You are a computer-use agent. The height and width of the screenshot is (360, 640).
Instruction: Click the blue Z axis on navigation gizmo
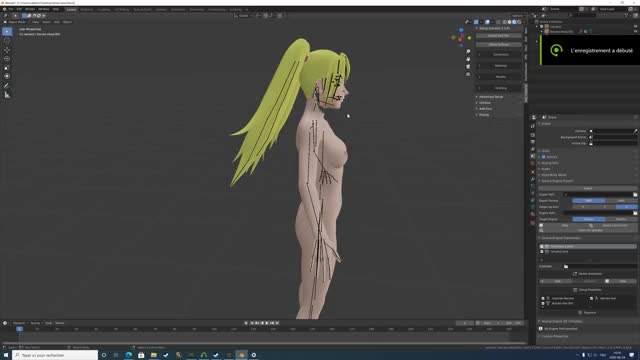(x=461, y=30)
